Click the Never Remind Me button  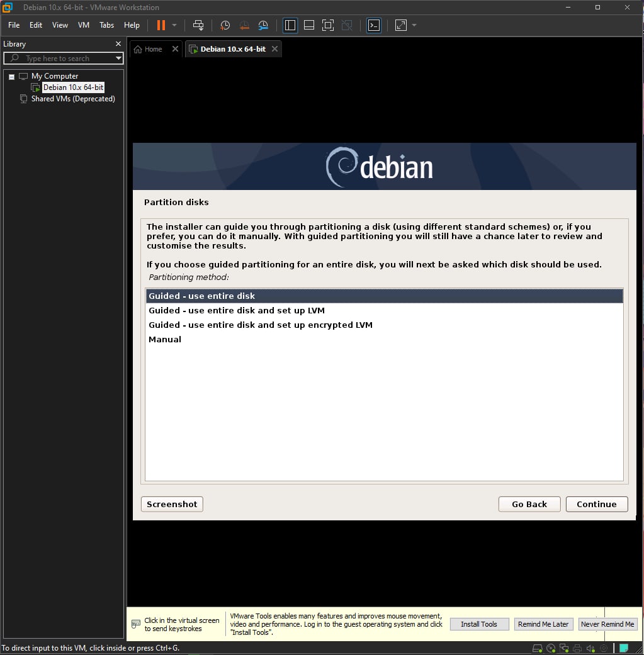point(607,624)
